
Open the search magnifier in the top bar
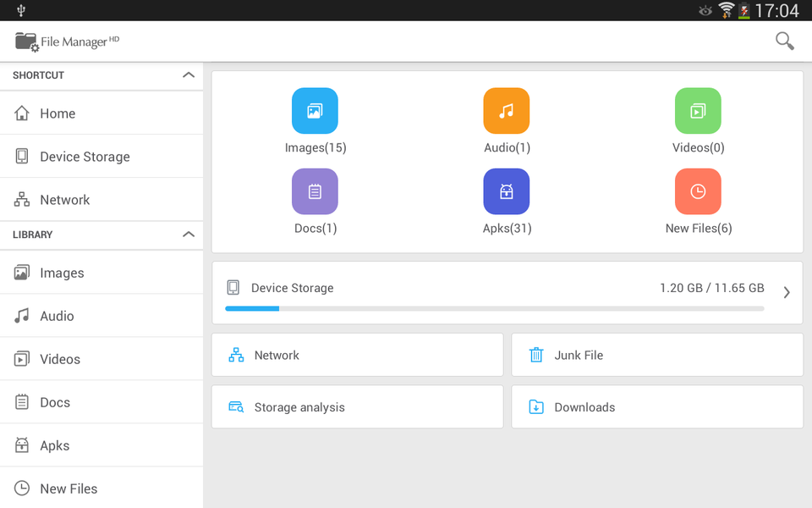(784, 40)
